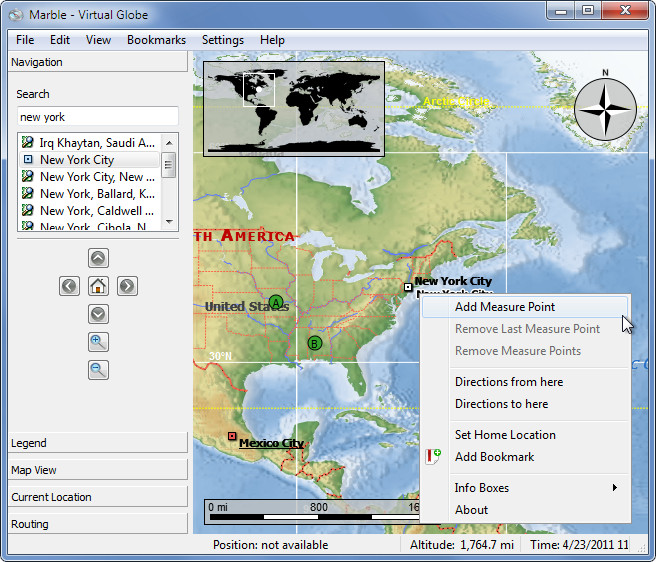Collapse the Navigation panel header
Viewport: 656px width, 562px height.
pyautogui.click(x=97, y=62)
